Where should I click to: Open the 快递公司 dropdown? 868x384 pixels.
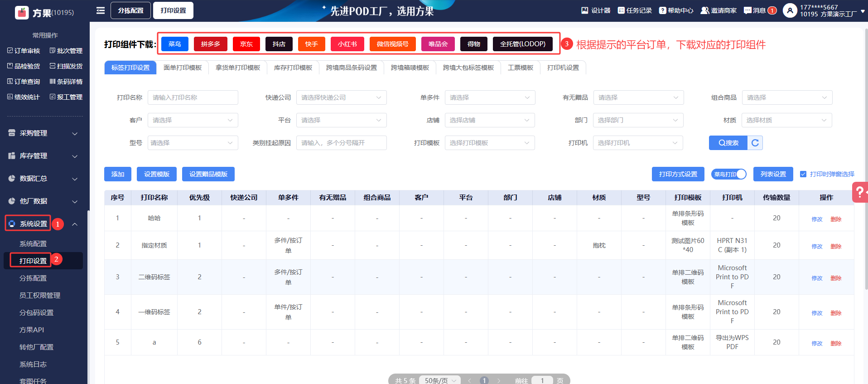pos(341,97)
